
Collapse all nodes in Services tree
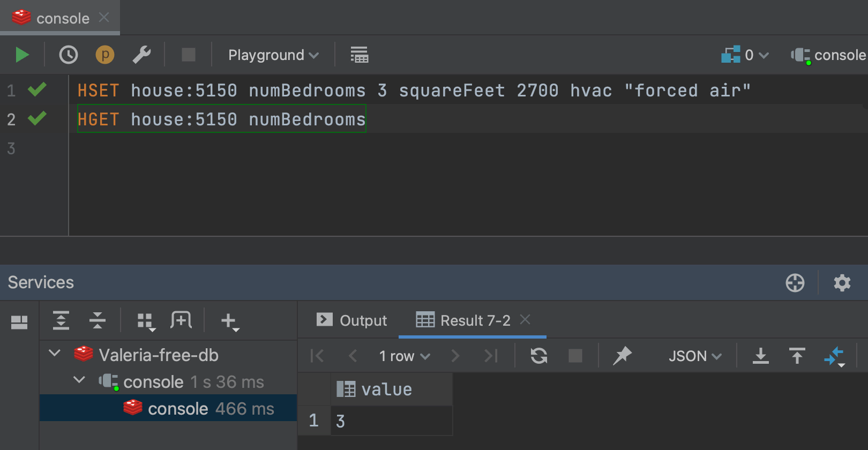[98, 320]
